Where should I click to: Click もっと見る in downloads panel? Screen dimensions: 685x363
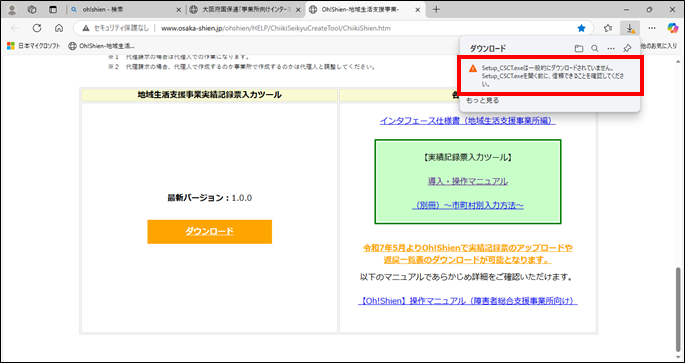coord(482,100)
